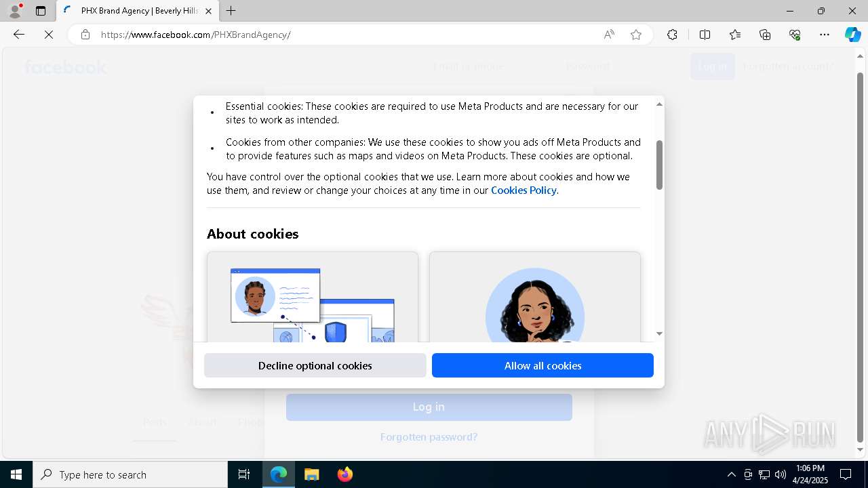Switch to the About page tab
The image size is (868, 488).
pos(202,422)
